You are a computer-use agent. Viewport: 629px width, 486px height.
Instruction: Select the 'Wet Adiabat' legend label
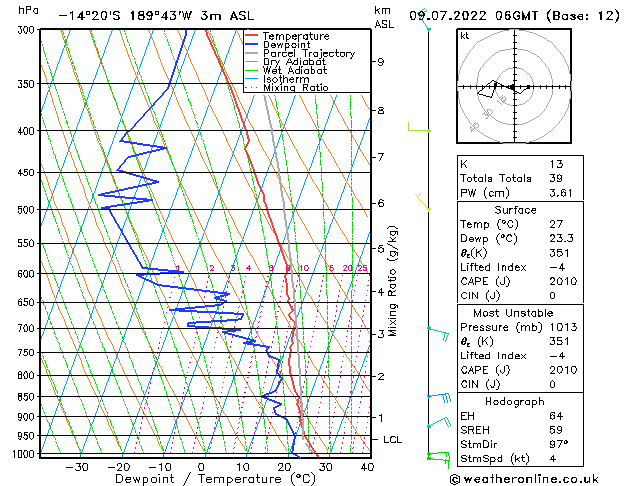pyautogui.click(x=294, y=70)
